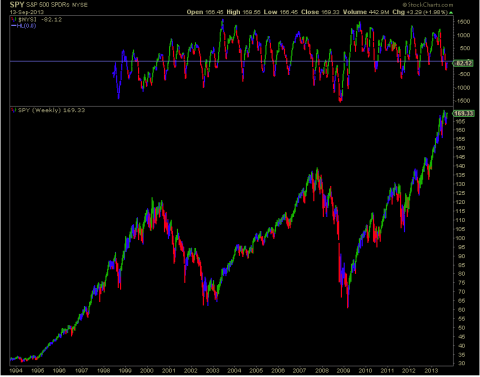Click the 13-Sep-2013 date text
Screen dimensions: 480x377
click(26, 12)
